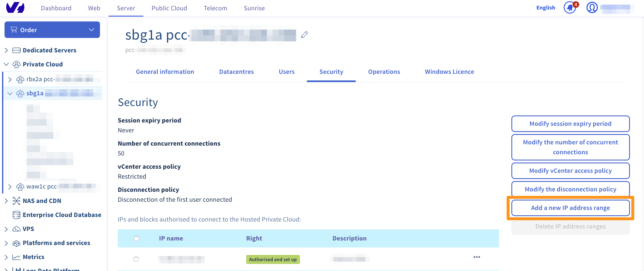
Task: Click the OVHcloud logo
Action: coord(15,7)
